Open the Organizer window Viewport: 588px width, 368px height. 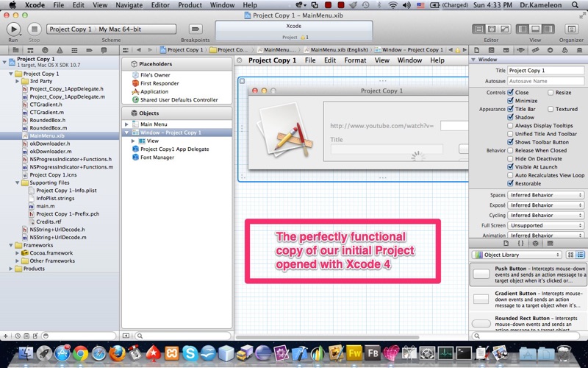pos(570,29)
